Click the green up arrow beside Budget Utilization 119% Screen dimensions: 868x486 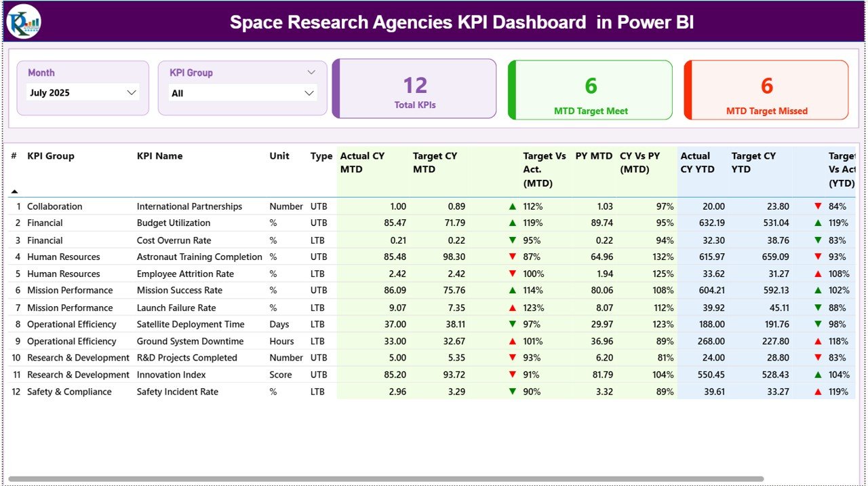point(513,223)
